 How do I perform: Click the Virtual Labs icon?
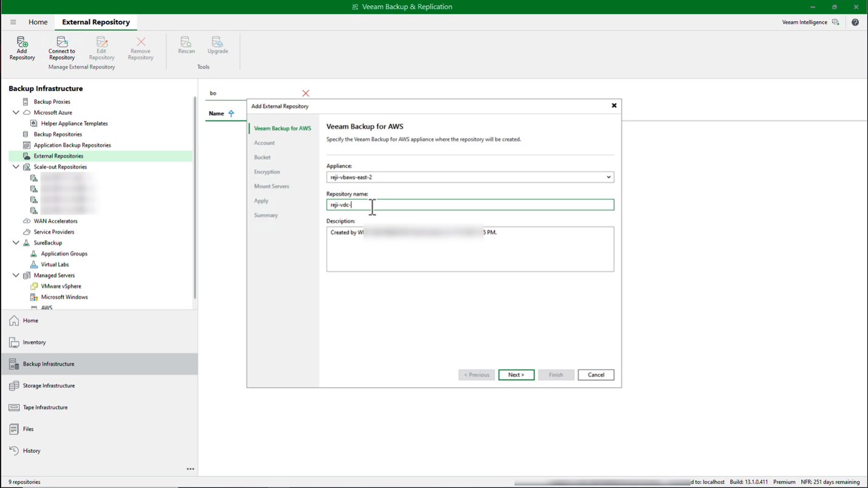coord(34,265)
